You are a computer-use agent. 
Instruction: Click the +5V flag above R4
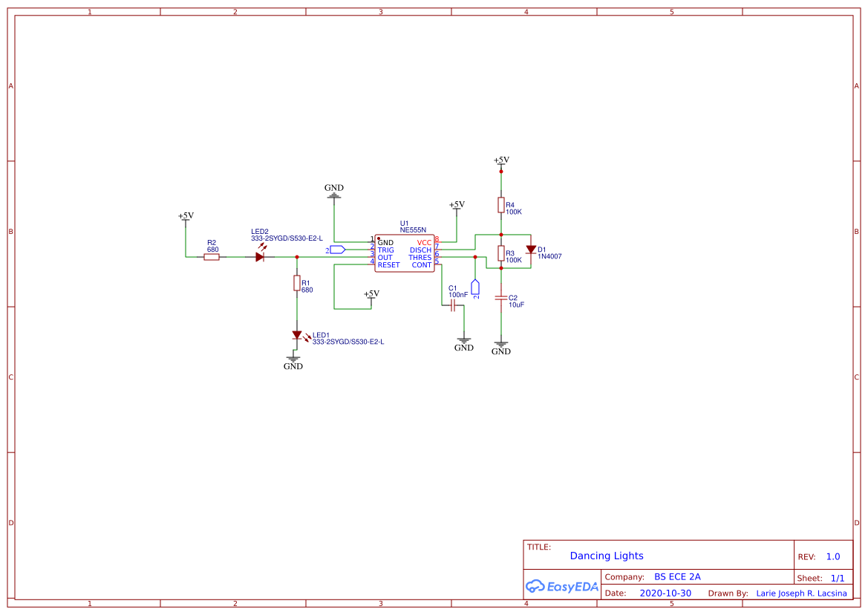(x=502, y=163)
